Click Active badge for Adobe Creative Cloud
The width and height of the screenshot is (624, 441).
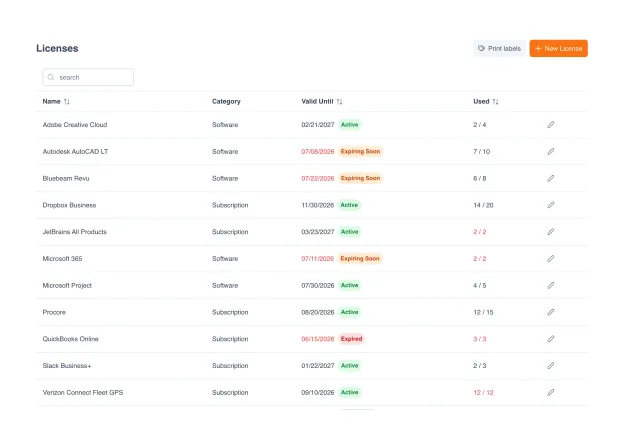click(349, 125)
